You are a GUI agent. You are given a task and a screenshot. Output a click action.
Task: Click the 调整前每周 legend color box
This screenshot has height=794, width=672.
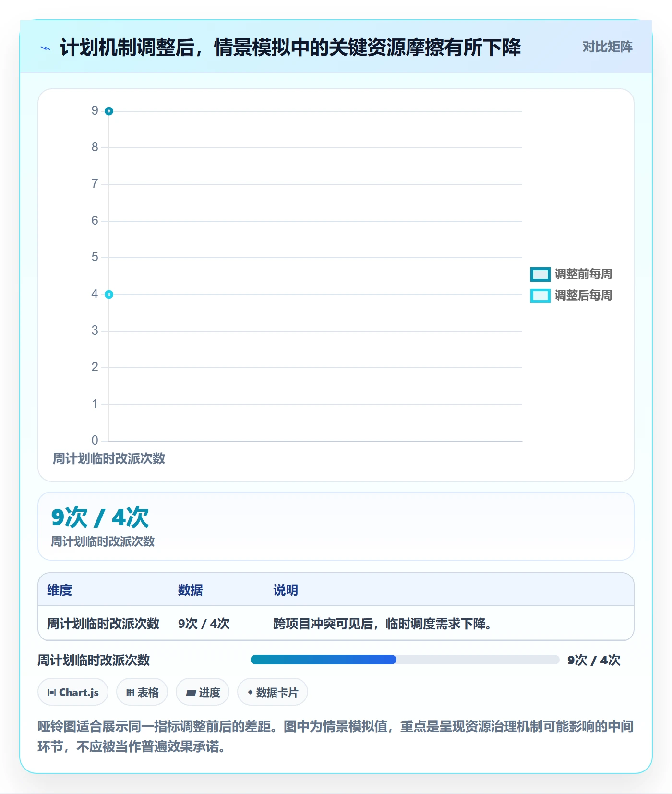click(540, 275)
